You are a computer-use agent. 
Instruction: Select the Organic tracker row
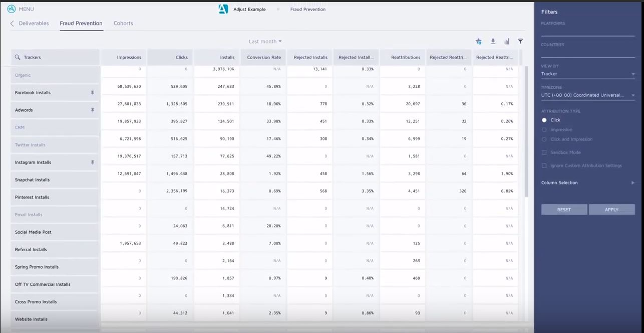tap(55, 75)
